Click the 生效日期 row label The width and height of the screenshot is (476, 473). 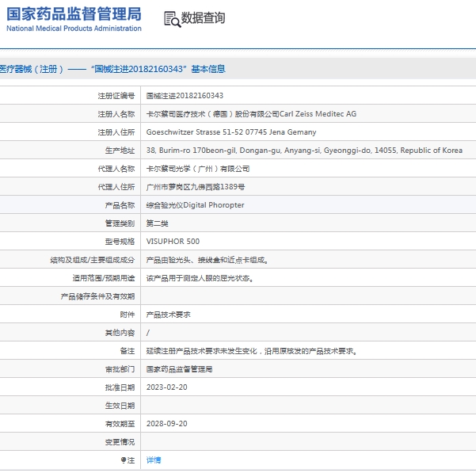pos(120,406)
